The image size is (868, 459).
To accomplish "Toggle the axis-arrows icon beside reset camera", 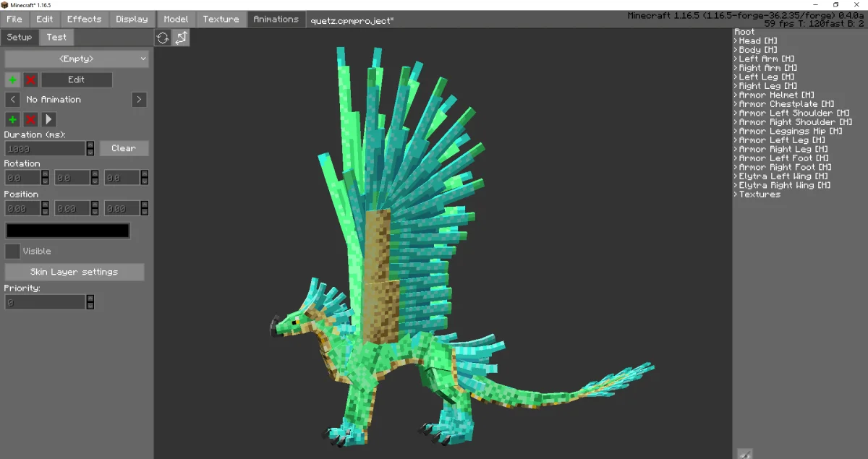I will click(x=181, y=38).
